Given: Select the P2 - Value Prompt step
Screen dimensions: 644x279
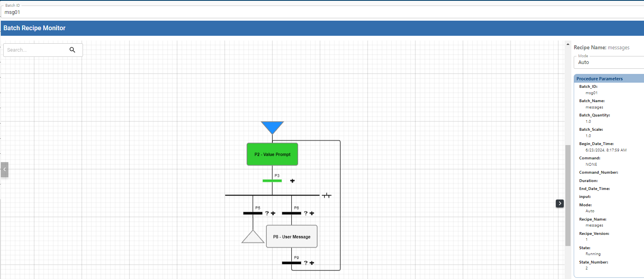Looking at the screenshot, I should (x=272, y=154).
